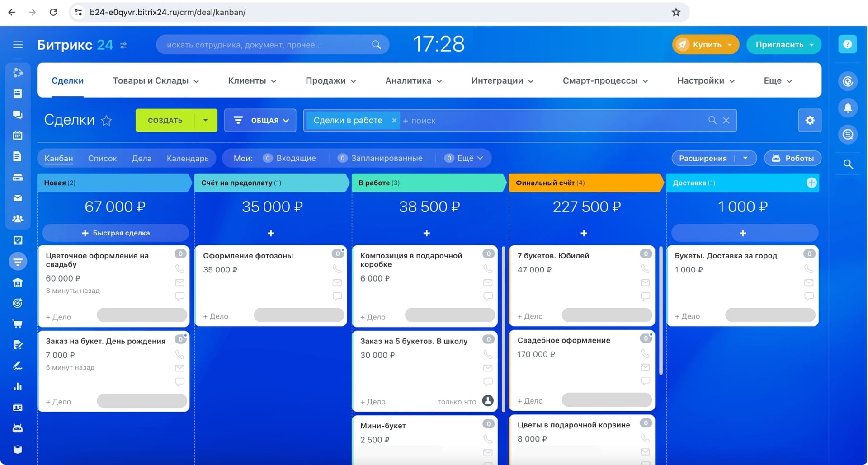
Task: Click the СОЗДАТЬ button
Action: 165,120
